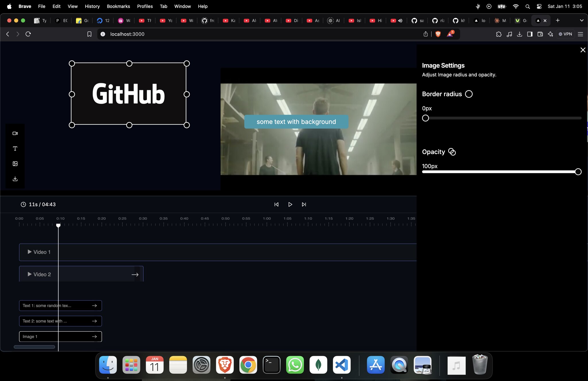Open Brave Shields lion icon
Image resolution: width=588 pixels, height=381 pixels.
[438, 34]
